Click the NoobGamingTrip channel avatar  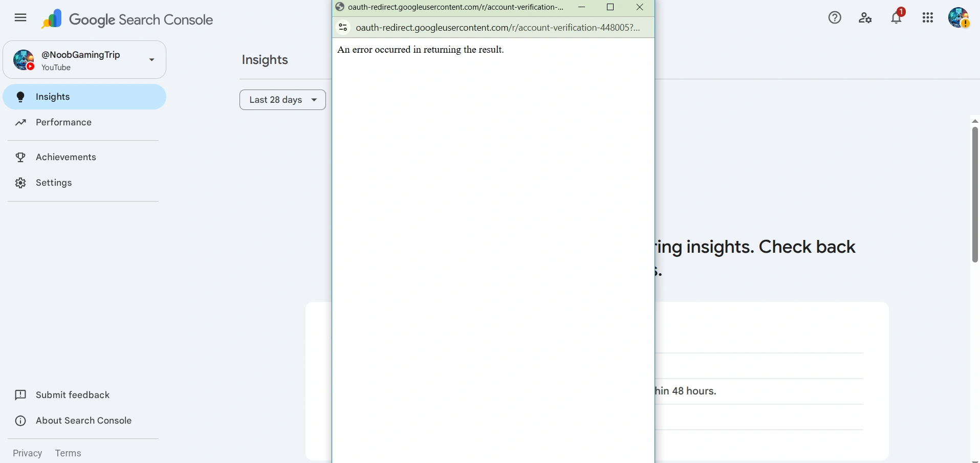point(24,60)
